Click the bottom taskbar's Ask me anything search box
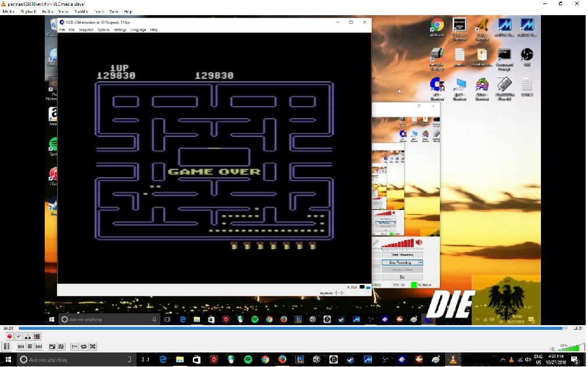The height and width of the screenshot is (367, 588). 77,359
